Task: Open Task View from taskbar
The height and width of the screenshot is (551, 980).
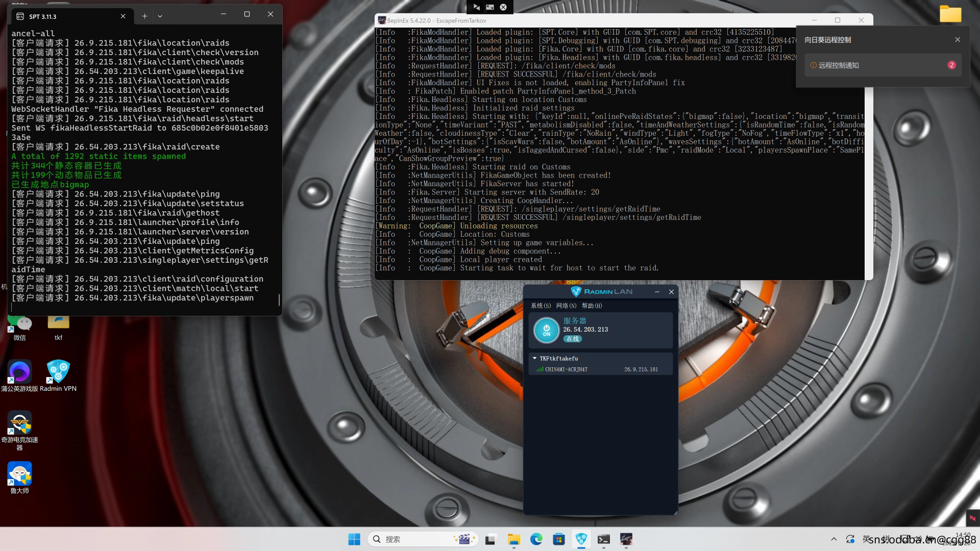Action: point(491,539)
